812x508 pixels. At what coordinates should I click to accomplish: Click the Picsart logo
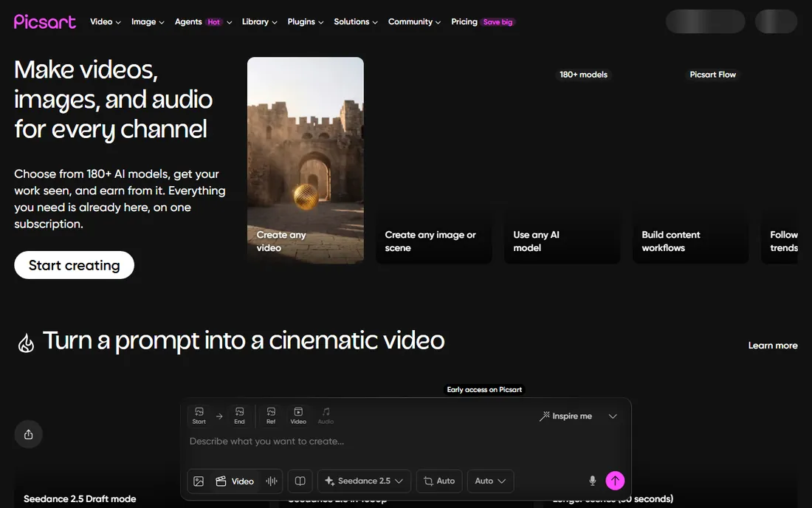(44, 21)
